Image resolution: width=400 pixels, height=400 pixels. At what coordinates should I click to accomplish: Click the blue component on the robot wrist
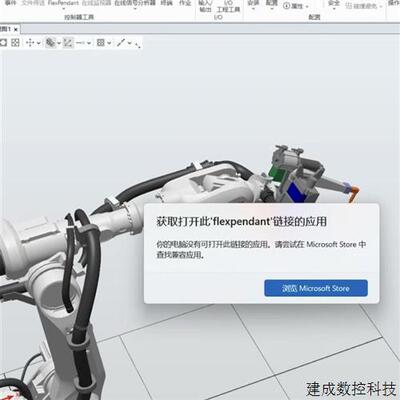click(x=298, y=191)
